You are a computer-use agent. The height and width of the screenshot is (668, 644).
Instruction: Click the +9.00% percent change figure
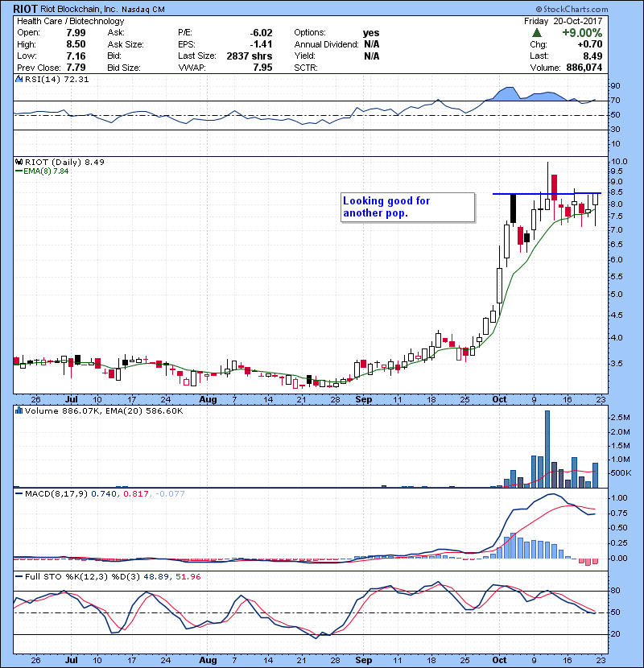(582, 33)
